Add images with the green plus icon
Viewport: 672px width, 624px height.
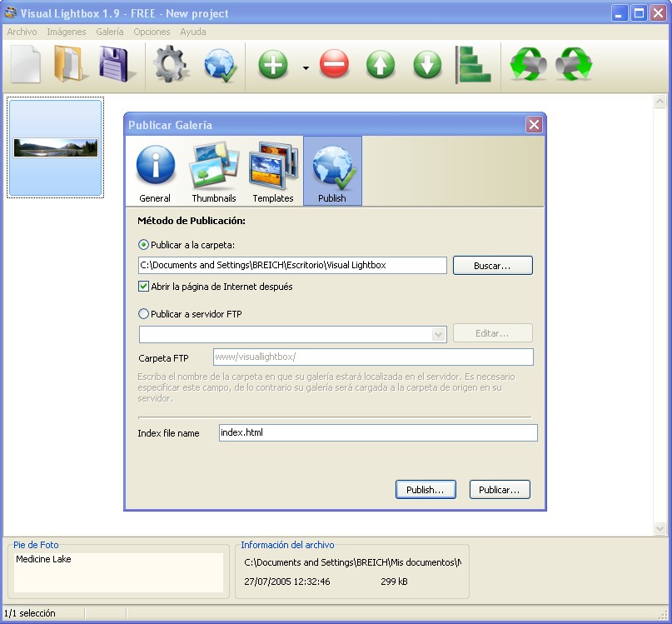(273, 65)
